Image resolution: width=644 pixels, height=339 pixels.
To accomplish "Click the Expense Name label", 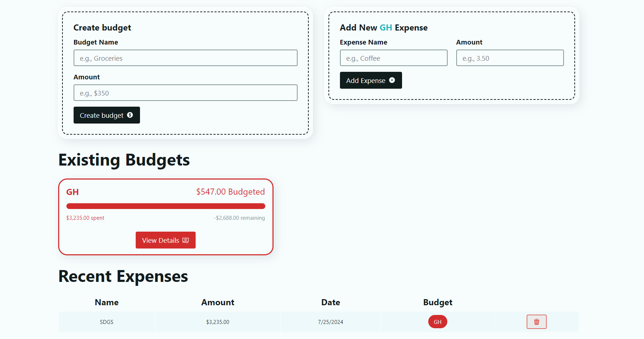I will pyautogui.click(x=363, y=42).
